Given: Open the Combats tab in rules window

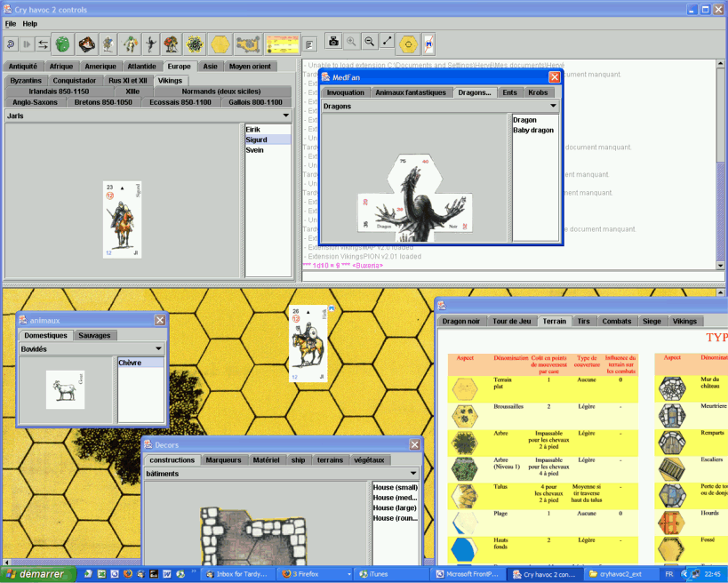Looking at the screenshot, I should (x=617, y=321).
